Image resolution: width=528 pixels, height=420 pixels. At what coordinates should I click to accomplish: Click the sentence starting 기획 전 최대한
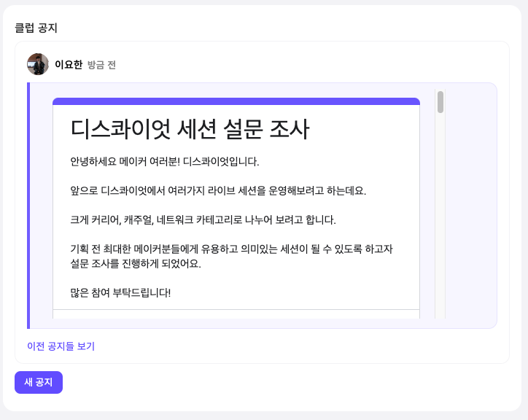pos(231,249)
